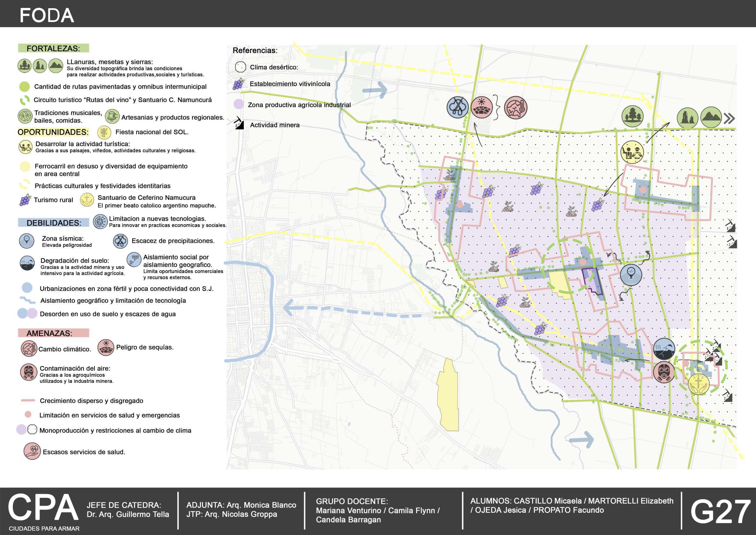This screenshot has width=756, height=535.
Task: Click the Peligro de sequías legend icon
Action: [106, 348]
